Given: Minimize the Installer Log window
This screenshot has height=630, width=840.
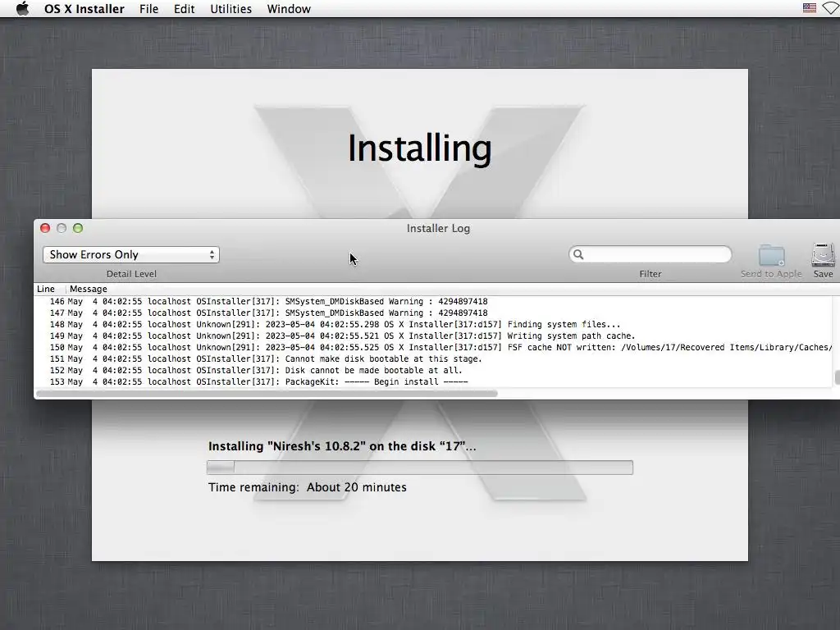Looking at the screenshot, I should (62, 228).
